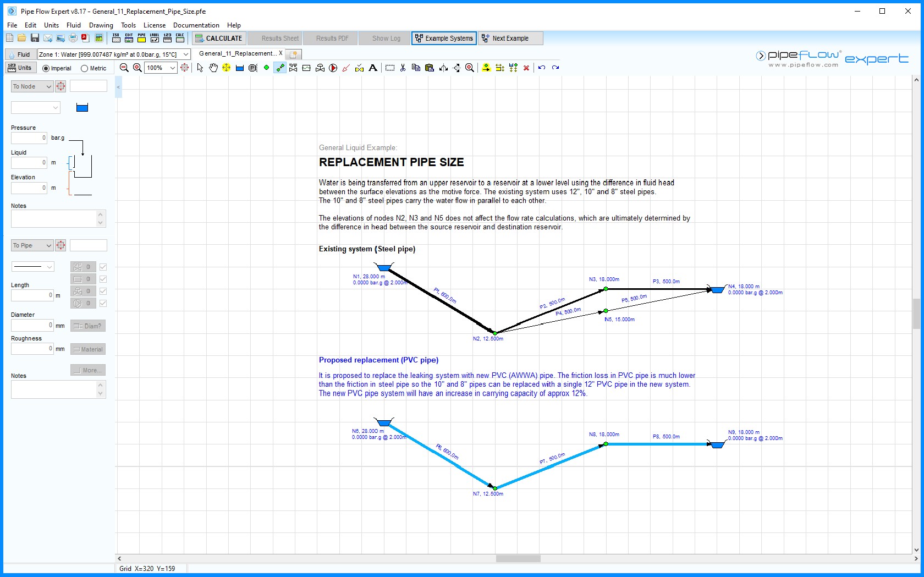
Task: Click the Pressure input field
Action: 29,138
